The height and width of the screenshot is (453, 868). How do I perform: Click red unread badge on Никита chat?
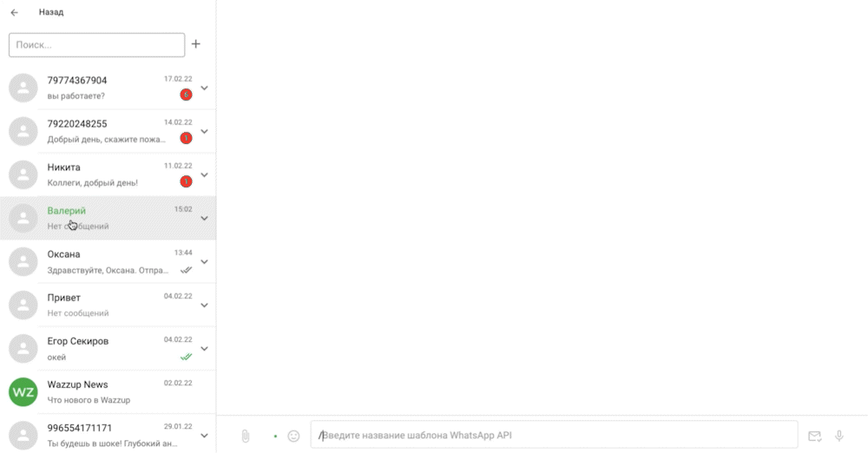tap(186, 181)
